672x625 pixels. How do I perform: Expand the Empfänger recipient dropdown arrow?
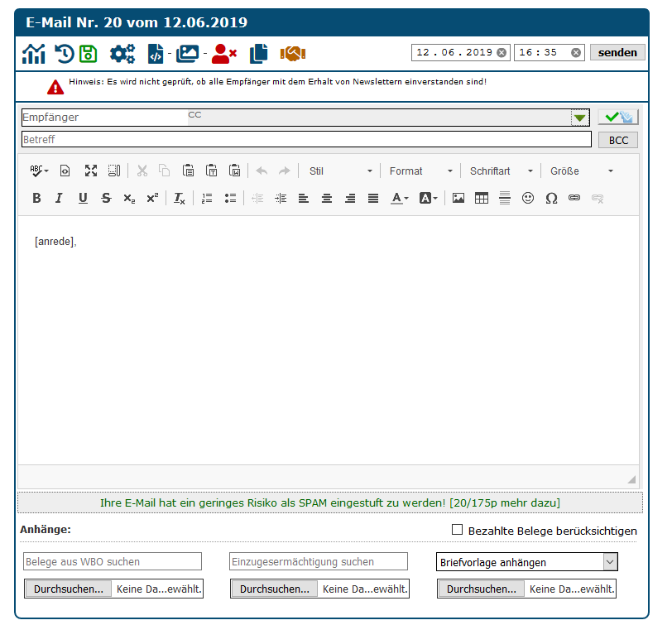click(579, 118)
